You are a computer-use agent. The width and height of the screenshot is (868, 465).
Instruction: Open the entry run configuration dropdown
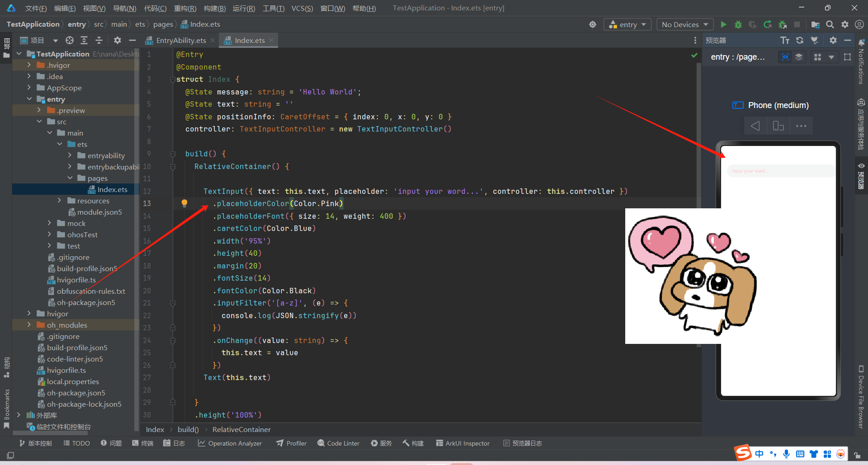(627, 24)
